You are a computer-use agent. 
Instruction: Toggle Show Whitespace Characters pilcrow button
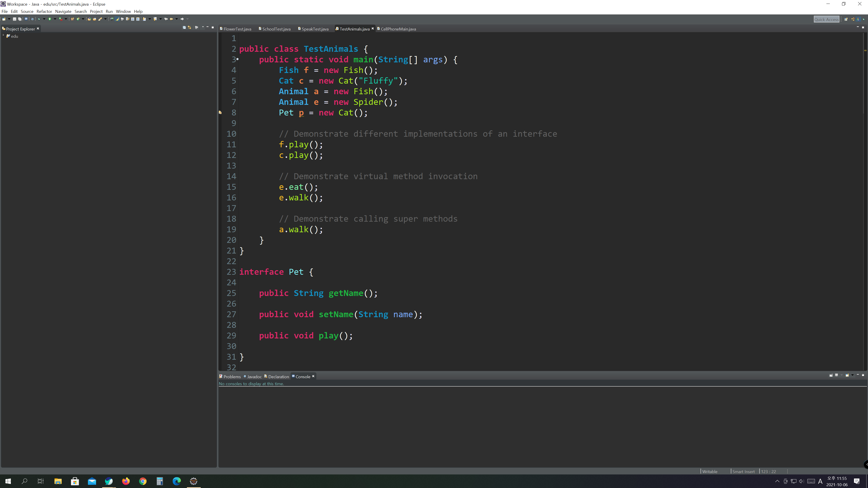[138, 19]
